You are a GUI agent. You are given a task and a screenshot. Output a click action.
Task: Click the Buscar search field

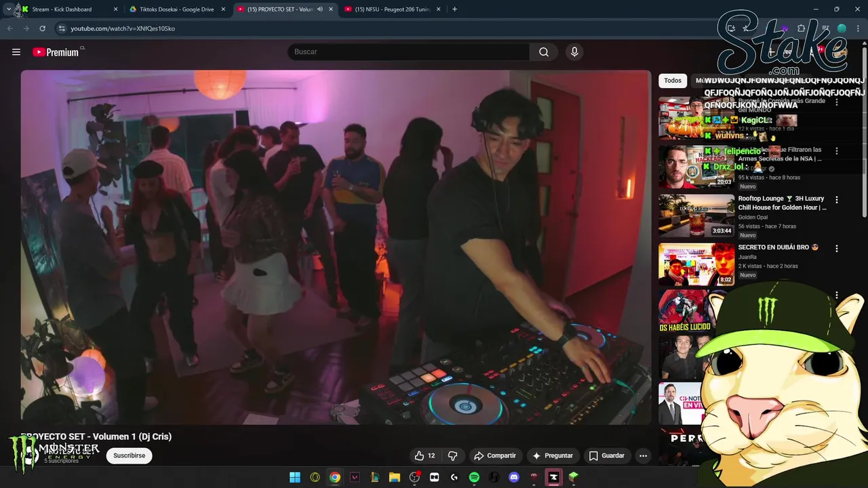pos(409,52)
